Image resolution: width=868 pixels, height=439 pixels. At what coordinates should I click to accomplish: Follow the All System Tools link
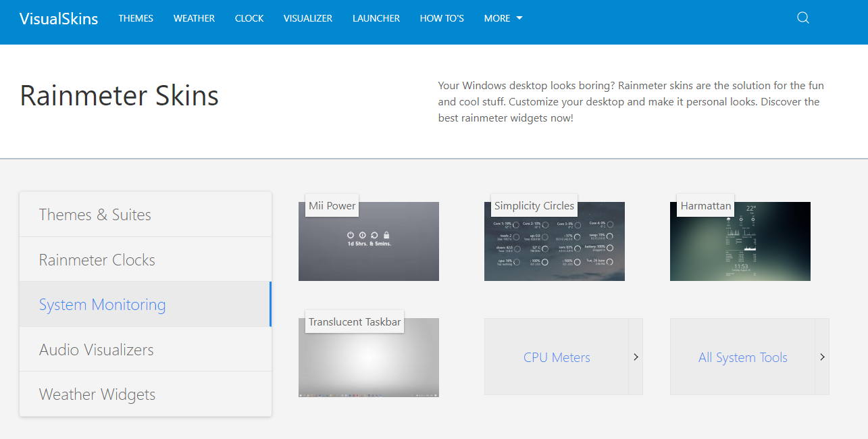pos(742,357)
